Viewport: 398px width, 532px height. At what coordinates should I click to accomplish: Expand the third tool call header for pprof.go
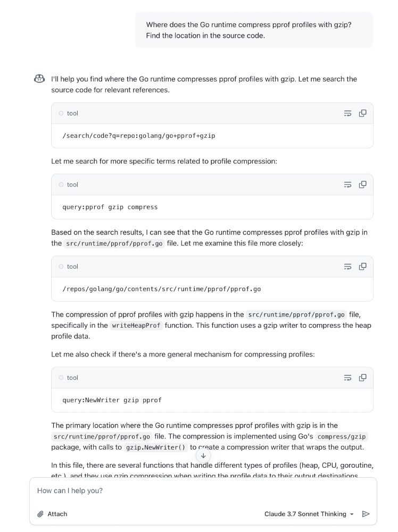212,267
